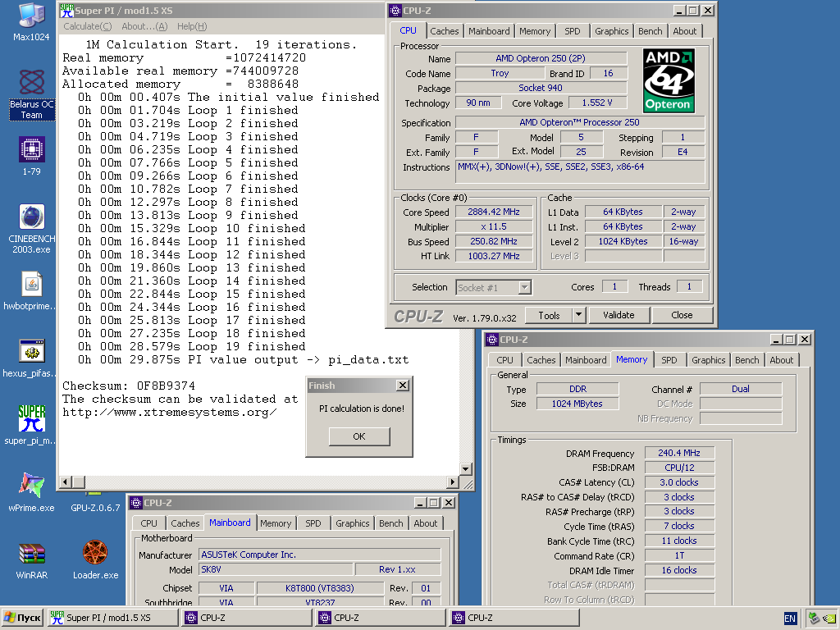Viewport: 840px width, 630px height.
Task: Click the Super PI vertical scrollbar down arrow
Action: pyautogui.click(x=466, y=468)
